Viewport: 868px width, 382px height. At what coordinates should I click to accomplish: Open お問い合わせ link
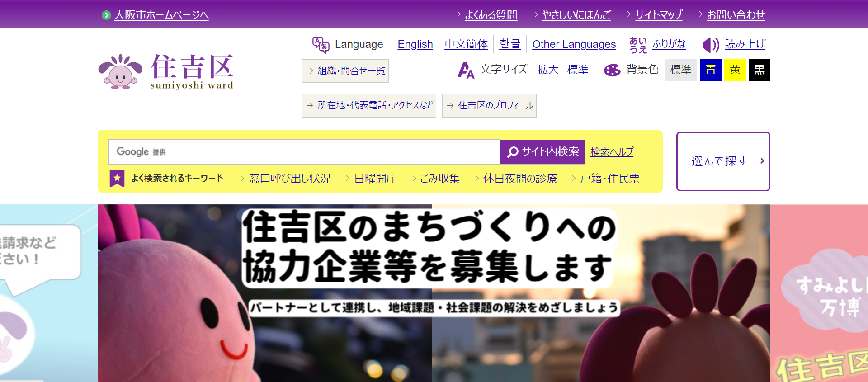tap(736, 15)
